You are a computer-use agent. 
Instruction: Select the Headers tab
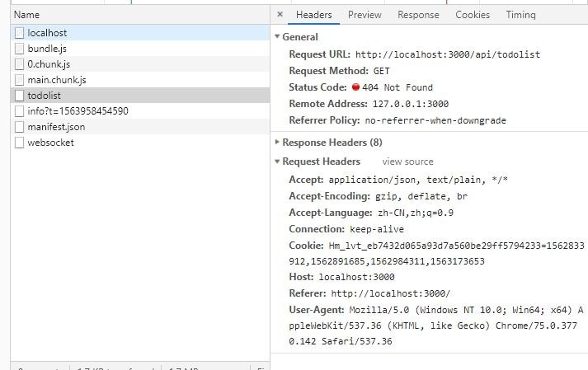[313, 15]
